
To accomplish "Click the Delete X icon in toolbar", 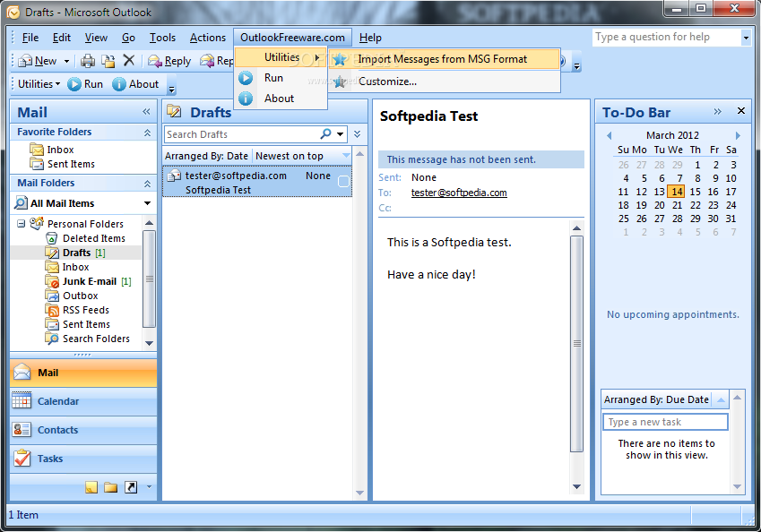I will 128,60.
